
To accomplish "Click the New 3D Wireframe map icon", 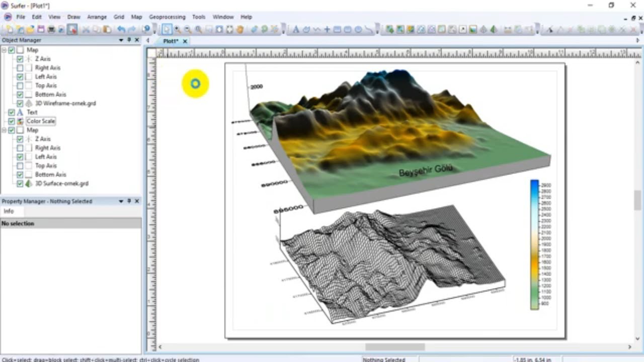I will coord(484,30).
